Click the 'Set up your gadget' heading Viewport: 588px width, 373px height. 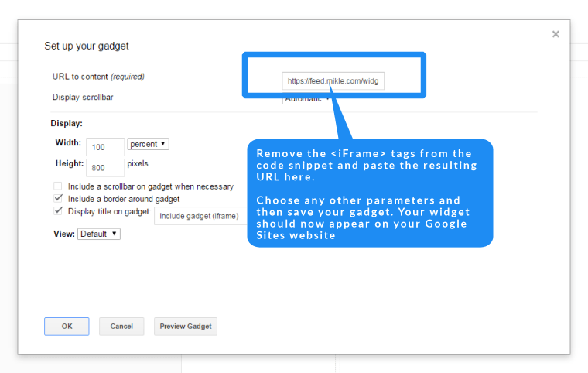87,46
